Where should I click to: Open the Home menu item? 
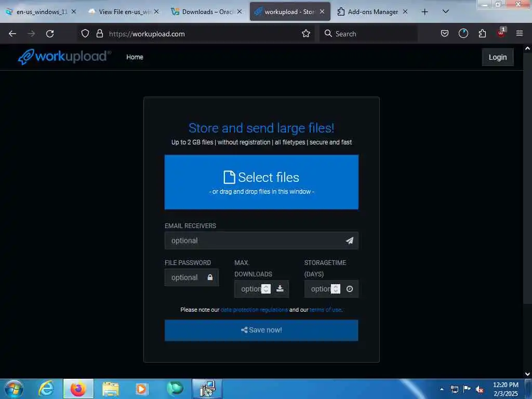pyautogui.click(x=135, y=57)
